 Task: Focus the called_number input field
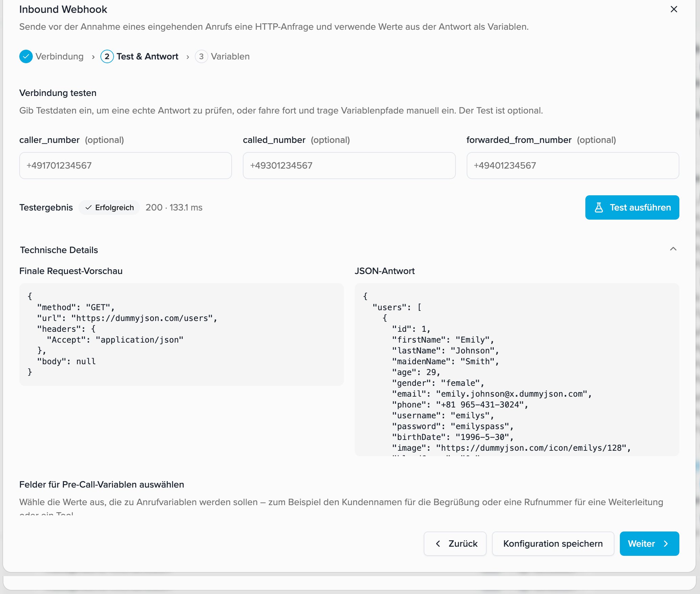pos(349,166)
